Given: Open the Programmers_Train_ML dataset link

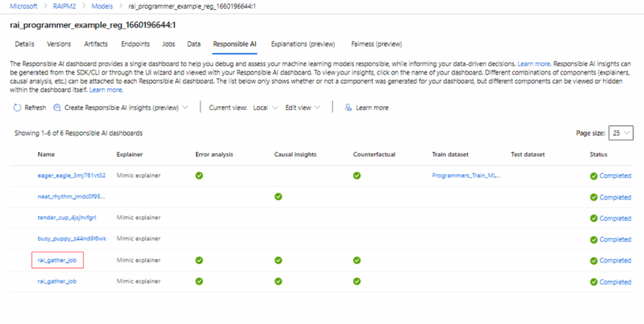Looking at the screenshot, I should (466, 175).
